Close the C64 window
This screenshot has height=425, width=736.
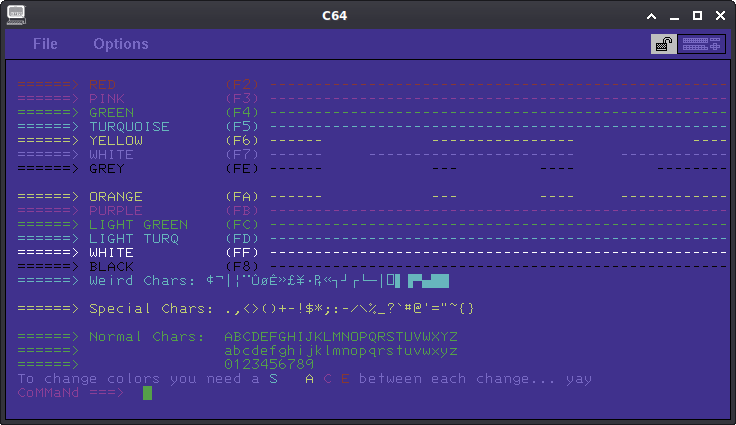pos(721,15)
